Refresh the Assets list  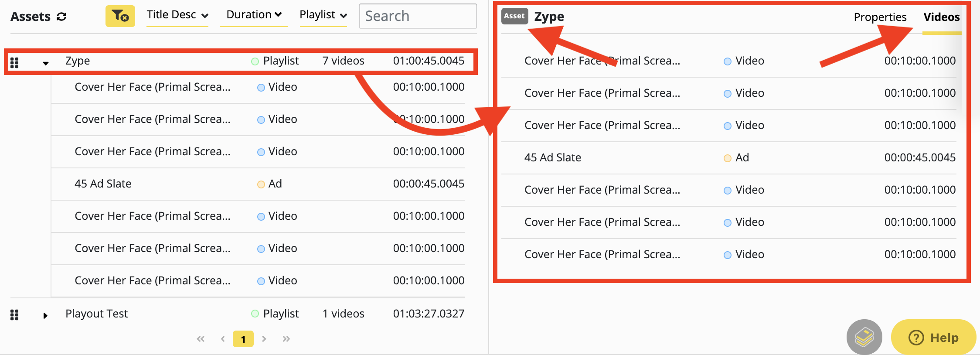pos(61,17)
